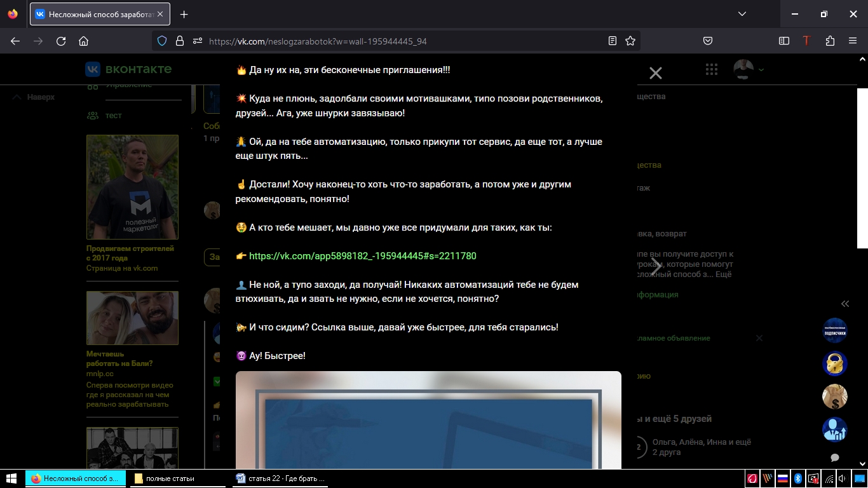Open the messenger speech bubble icon
The image size is (868, 488).
(835, 457)
